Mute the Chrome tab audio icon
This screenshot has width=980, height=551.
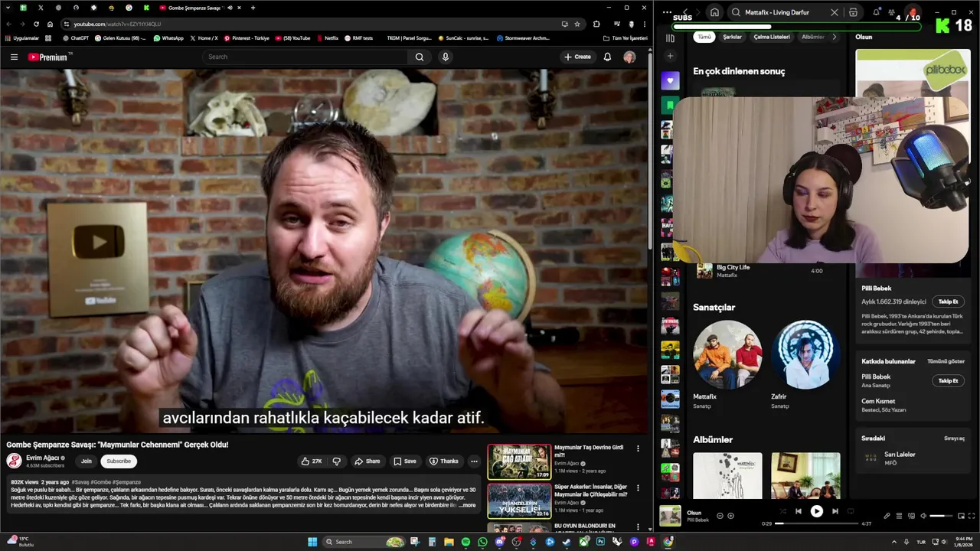[x=230, y=8]
